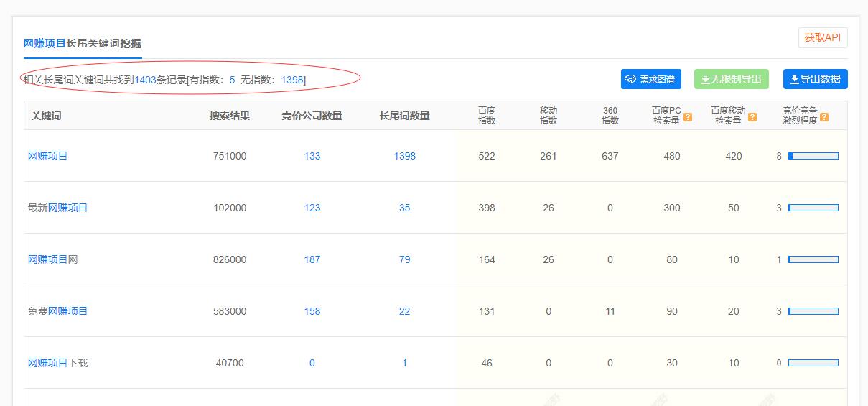
Task: Click the 长尾词数量 column header
Action: (405, 116)
